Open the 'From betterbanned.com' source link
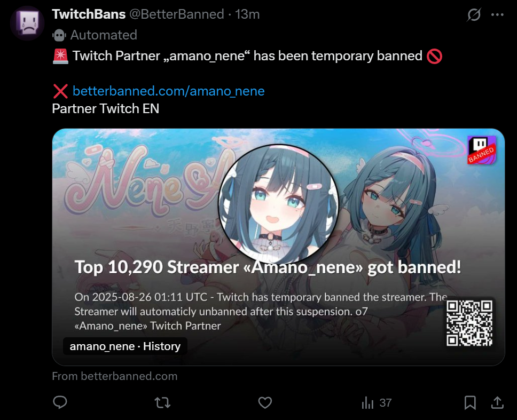Viewport: 517px width, 420px height. click(115, 376)
